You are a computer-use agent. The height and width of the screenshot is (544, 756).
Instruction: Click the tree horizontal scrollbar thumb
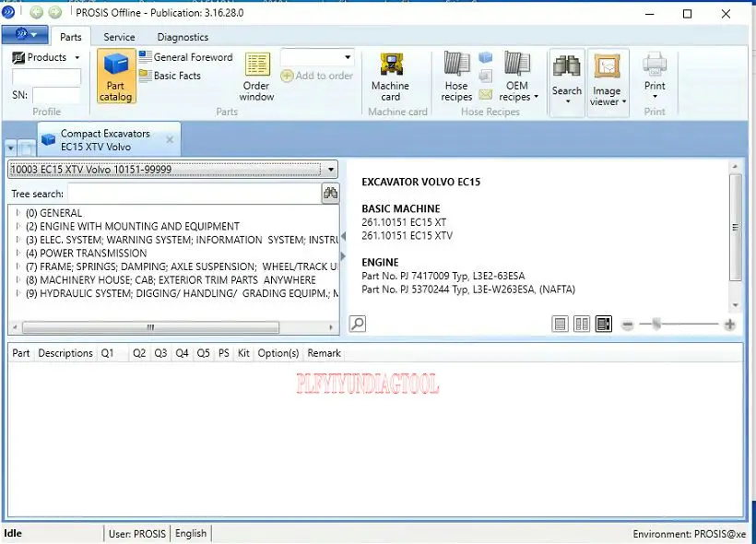pos(150,327)
